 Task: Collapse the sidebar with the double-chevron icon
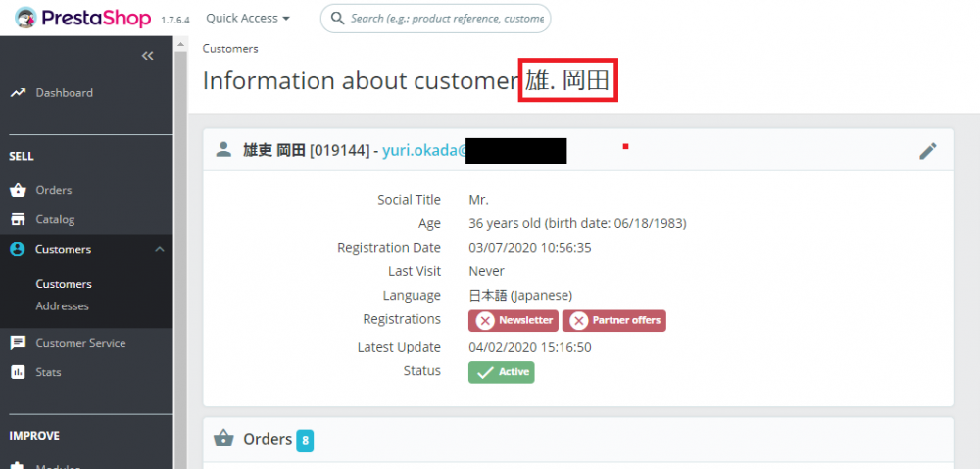pyautogui.click(x=148, y=56)
